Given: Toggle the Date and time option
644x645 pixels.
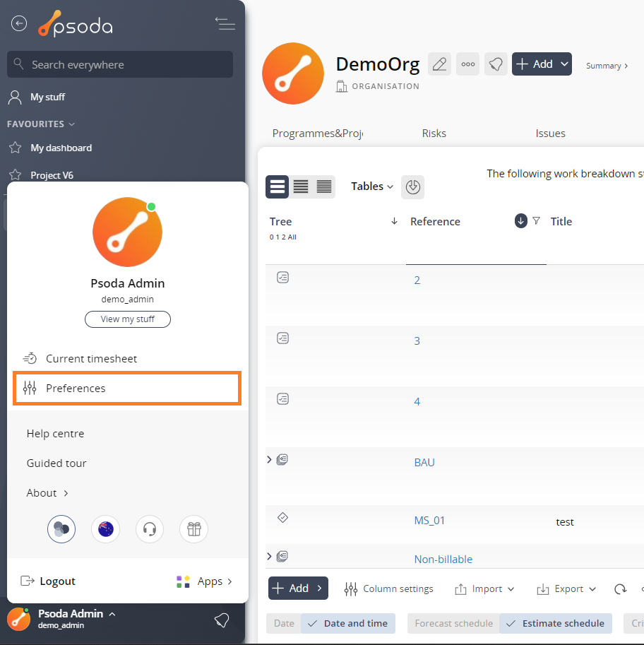Looking at the screenshot, I should pos(348,623).
